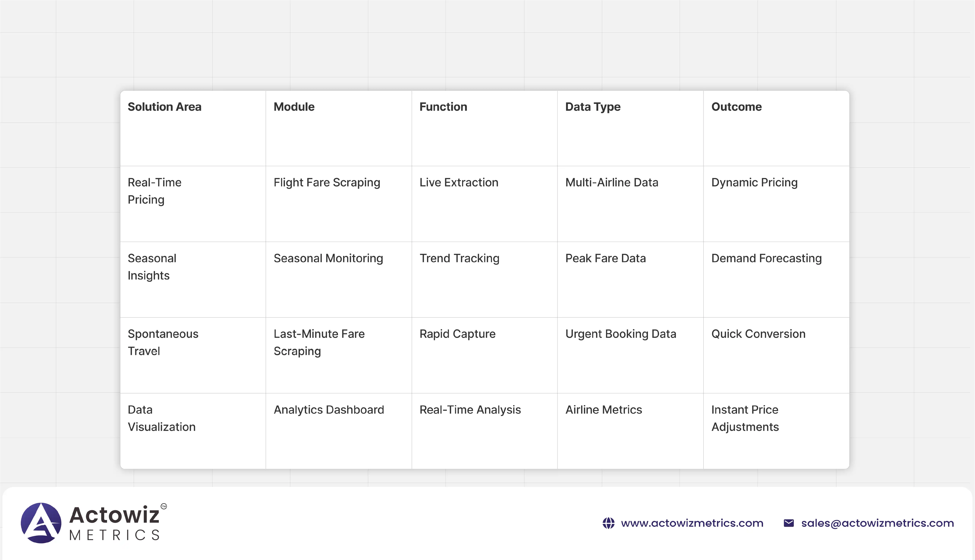Click the Instant Price Adjustments cell
This screenshot has height=560, width=975.
click(x=745, y=418)
